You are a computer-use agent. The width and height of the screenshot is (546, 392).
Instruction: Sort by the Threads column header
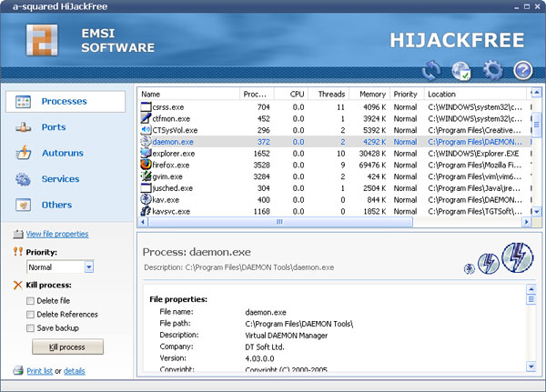pos(329,94)
